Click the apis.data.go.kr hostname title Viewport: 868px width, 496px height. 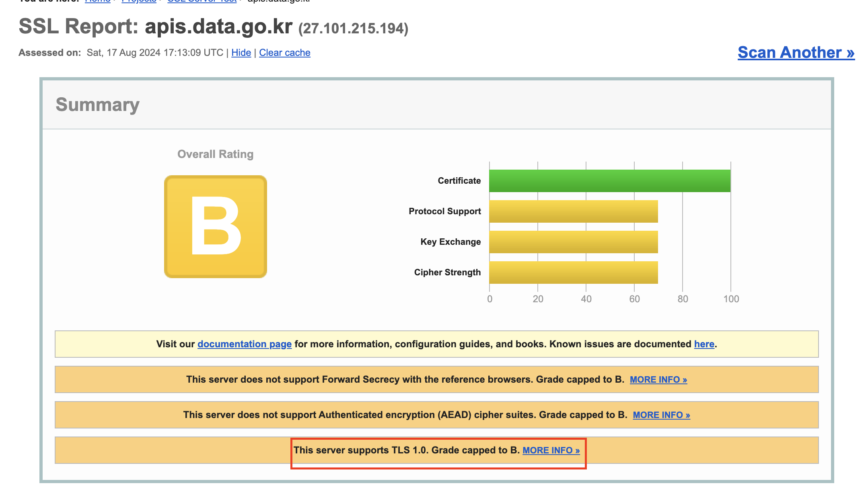218,27
